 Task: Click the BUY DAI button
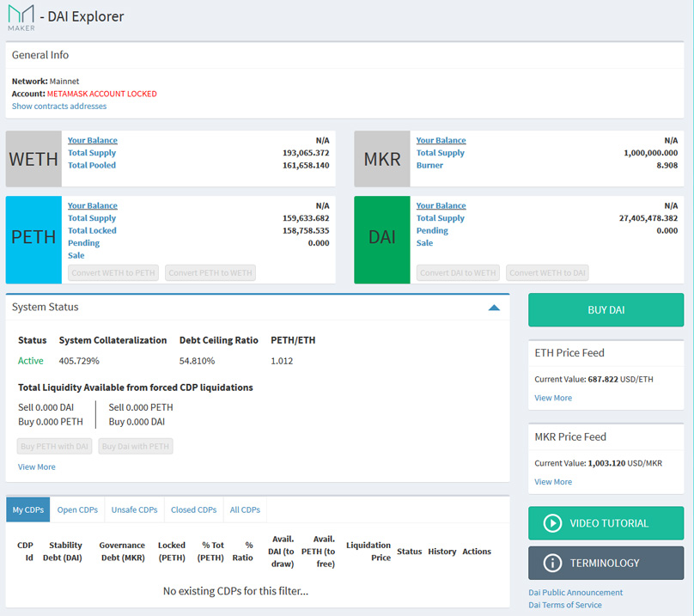[x=606, y=310]
